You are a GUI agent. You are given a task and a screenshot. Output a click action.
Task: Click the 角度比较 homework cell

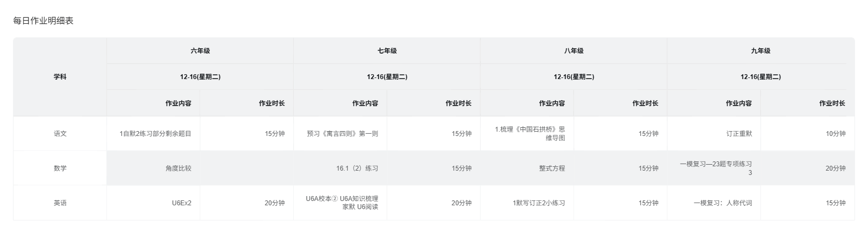[x=178, y=168]
